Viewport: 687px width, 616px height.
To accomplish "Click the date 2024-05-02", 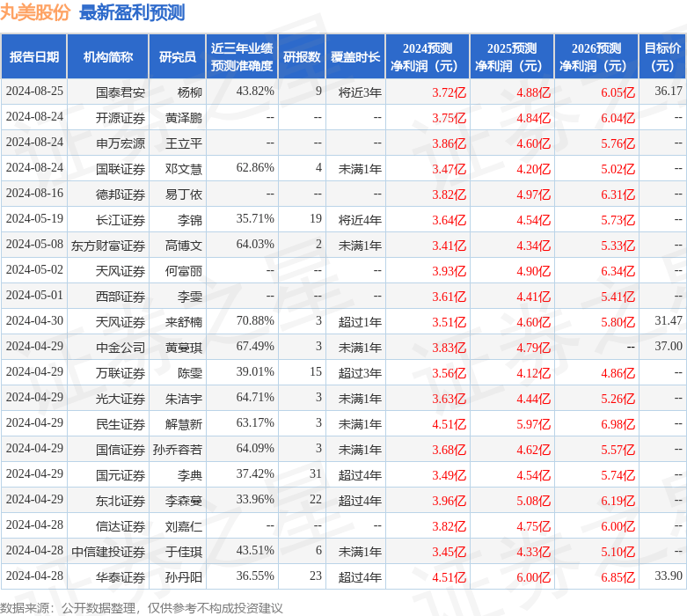I will point(34,269).
